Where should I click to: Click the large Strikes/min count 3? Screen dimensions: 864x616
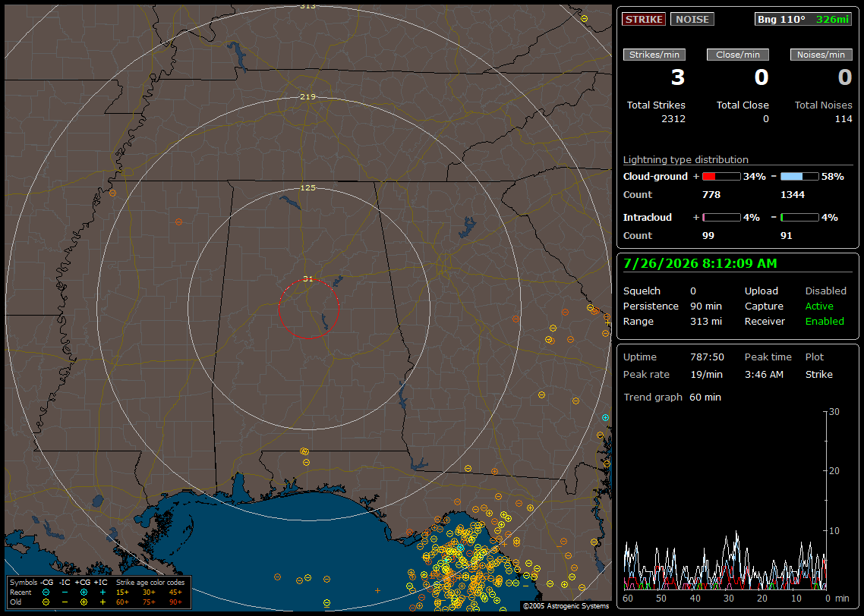click(x=678, y=77)
